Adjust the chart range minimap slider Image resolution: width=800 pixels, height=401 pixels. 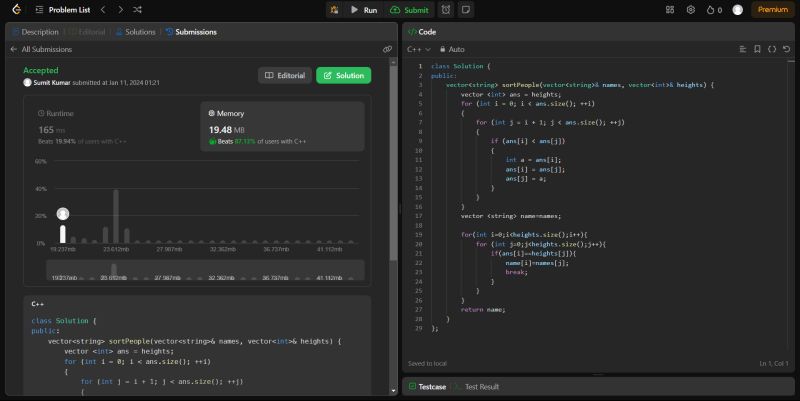[x=205, y=269]
